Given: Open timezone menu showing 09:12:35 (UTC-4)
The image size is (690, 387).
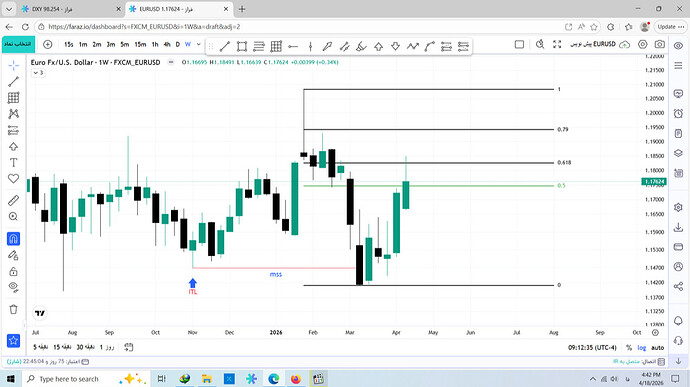Looking at the screenshot, I should [x=592, y=348].
